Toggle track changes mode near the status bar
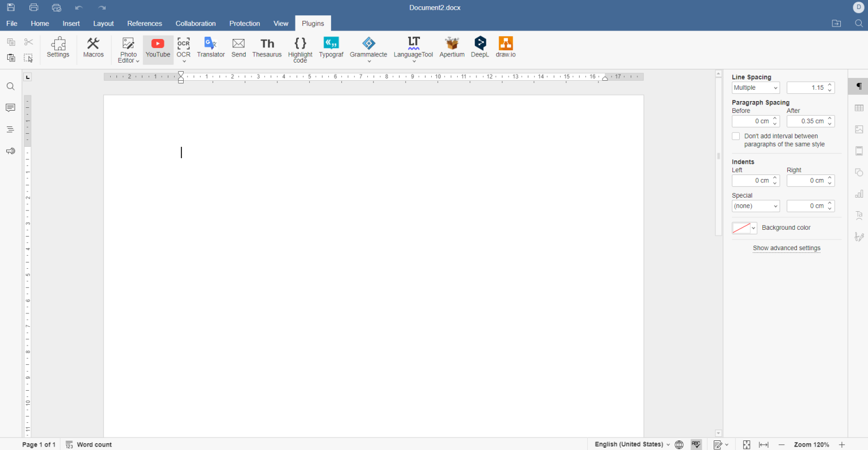Image resolution: width=868 pixels, height=450 pixels. (718, 444)
